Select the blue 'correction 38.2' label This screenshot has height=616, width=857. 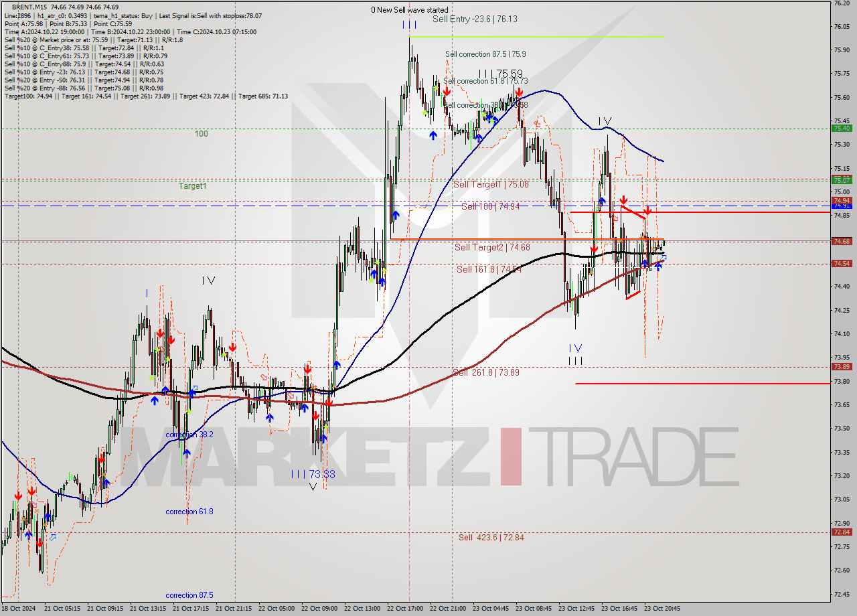[189, 435]
